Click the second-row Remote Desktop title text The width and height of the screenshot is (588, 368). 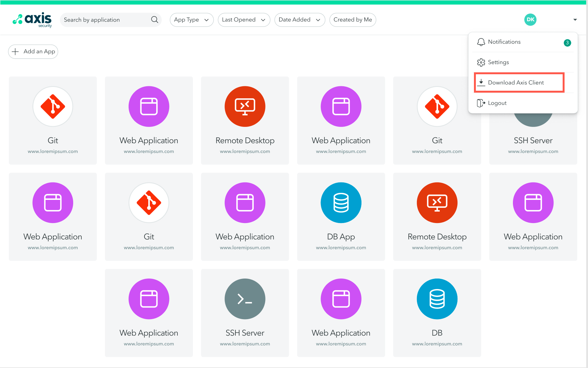[x=437, y=237]
